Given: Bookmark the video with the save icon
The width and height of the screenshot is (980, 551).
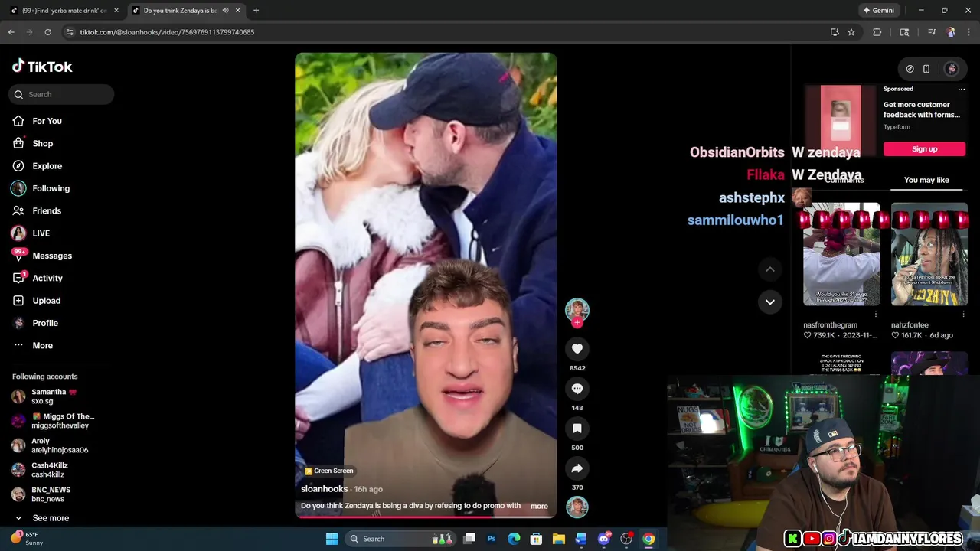Looking at the screenshot, I should [x=577, y=429].
